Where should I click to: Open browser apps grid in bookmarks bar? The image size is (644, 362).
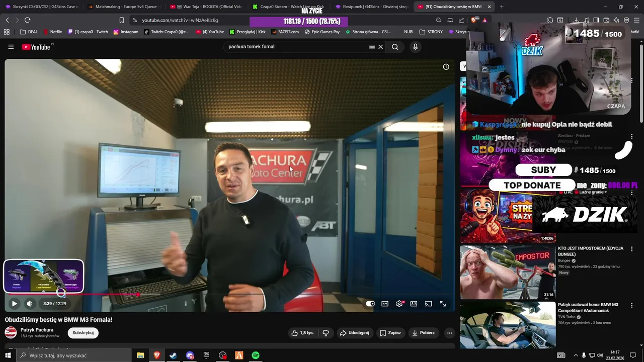pyautogui.click(x=7, y=32)
